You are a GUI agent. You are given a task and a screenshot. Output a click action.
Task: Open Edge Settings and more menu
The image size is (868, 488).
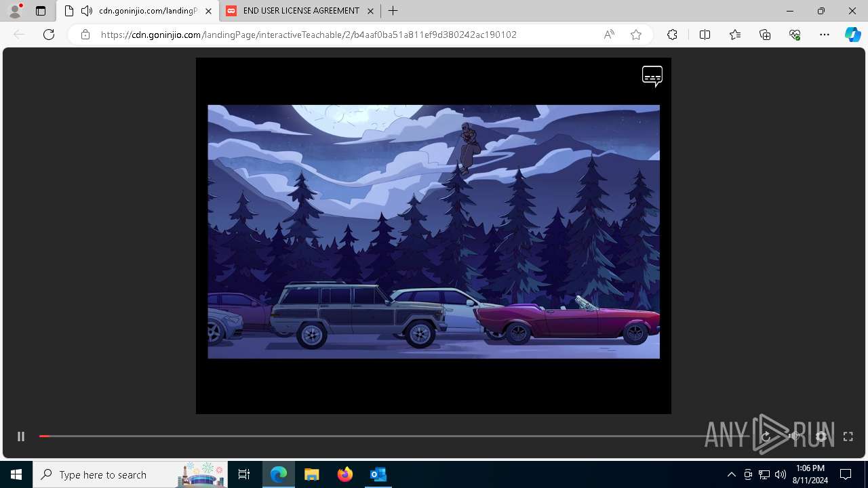click(x=825, y=35)
